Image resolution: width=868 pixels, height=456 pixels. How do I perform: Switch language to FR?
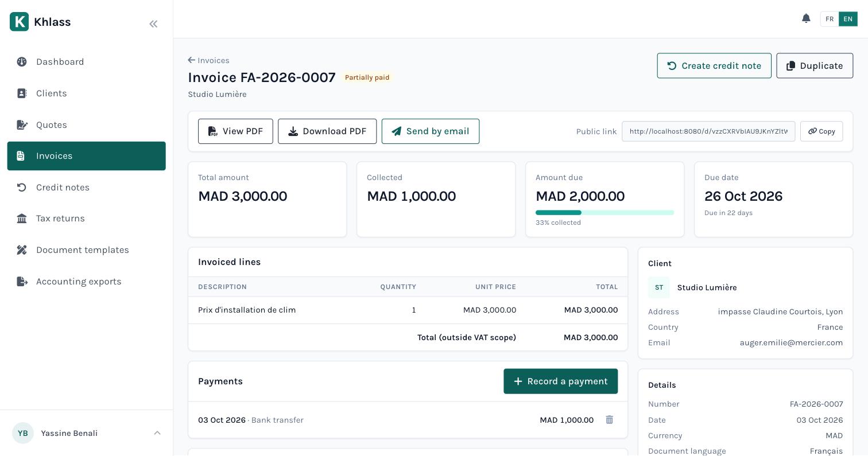tap(830, 19)
